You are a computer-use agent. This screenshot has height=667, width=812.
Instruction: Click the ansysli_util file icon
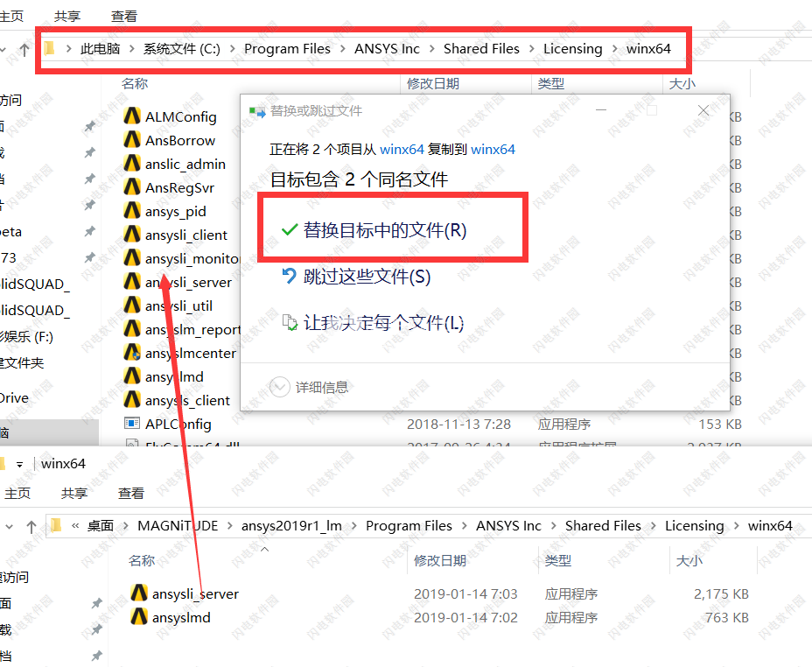click(x=132, y=305)
